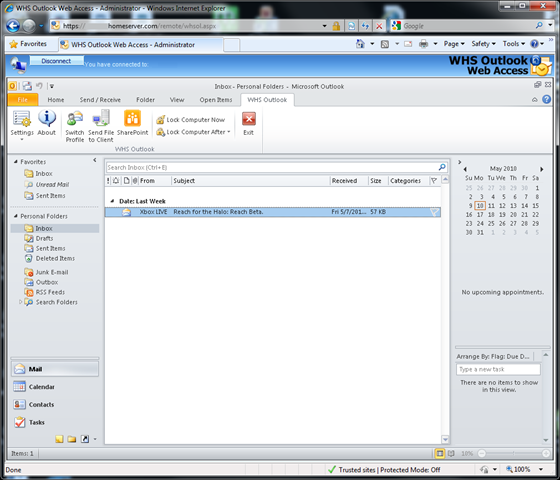Click the Send/Receive quick access icon
The height and width of the screenshot is (480, 560).
point(27,86)
